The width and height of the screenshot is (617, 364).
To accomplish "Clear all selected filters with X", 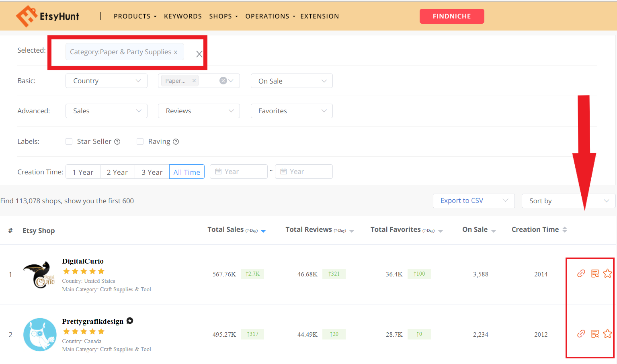I will [x=199, y=54].
